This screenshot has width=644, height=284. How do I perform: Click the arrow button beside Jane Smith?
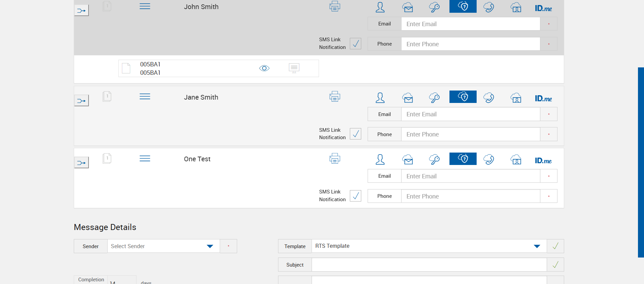(82, 101)
